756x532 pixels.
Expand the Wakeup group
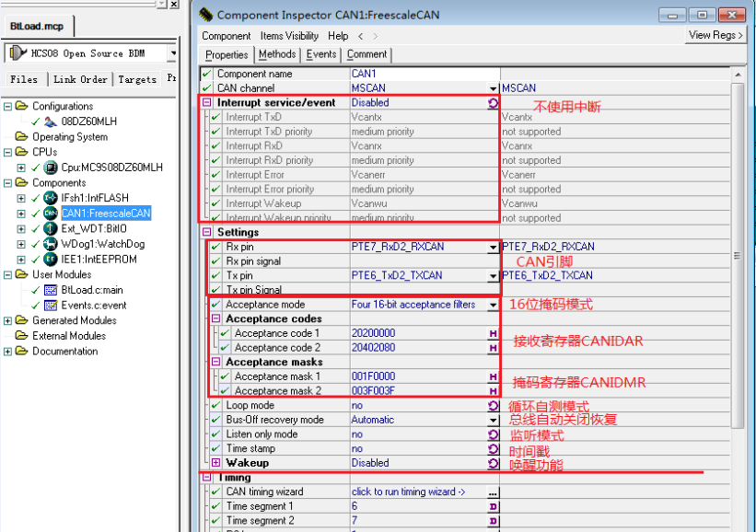pos(216,463)
